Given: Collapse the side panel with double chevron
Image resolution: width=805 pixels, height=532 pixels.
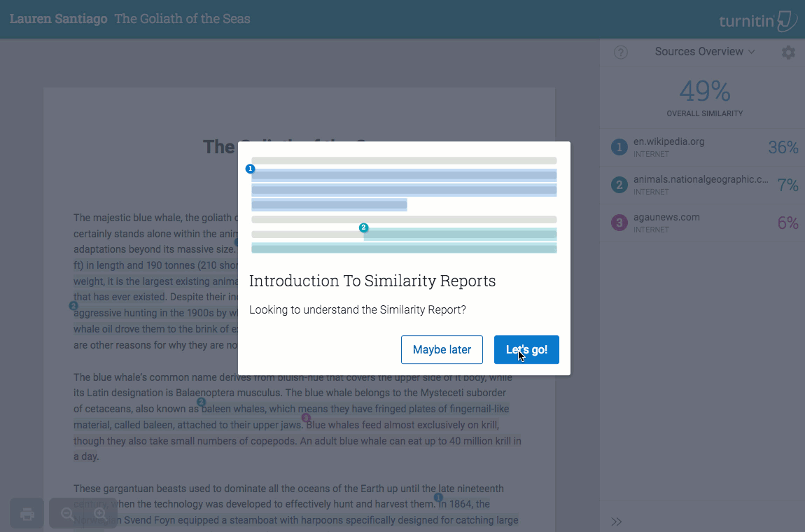Looking at the screenshot, I should pyautogui.click(x=617, y=521).
